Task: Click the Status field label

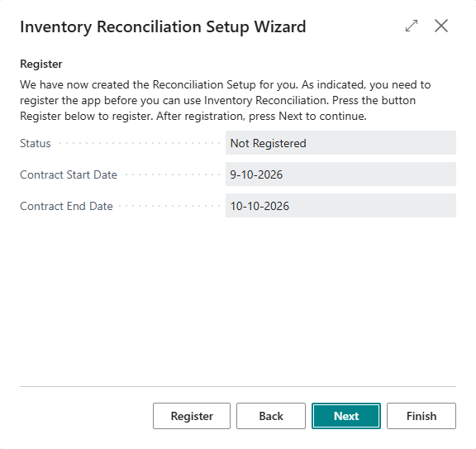Action: (x=36, y=143)
